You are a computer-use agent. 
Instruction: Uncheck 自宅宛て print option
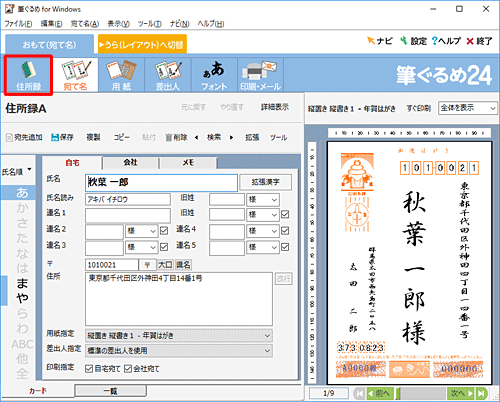coord(89,369)
